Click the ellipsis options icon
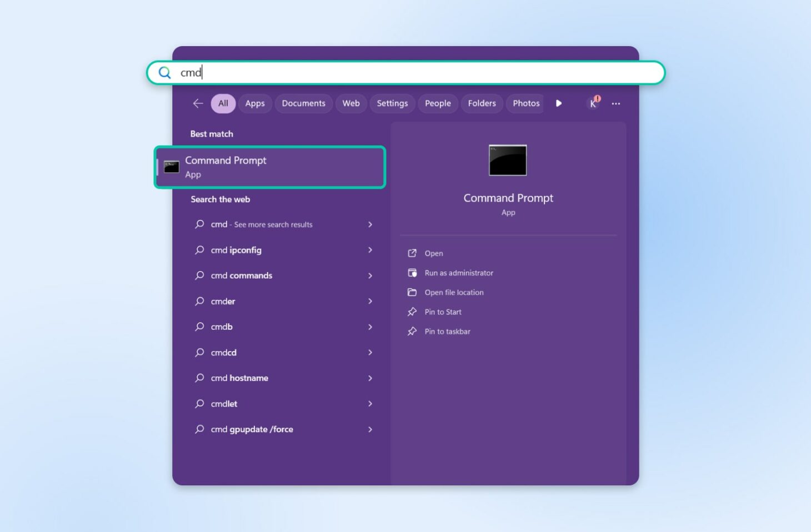 click(615, 103)
